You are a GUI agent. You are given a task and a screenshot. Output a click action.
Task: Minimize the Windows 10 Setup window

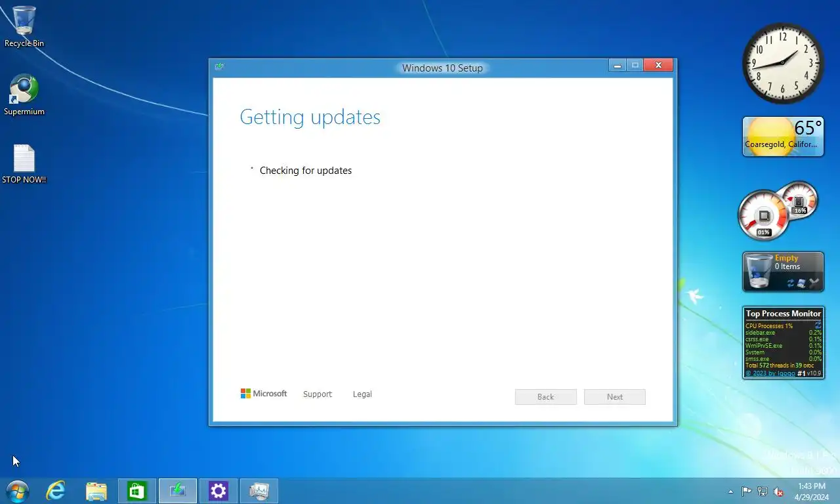[x=618, y=66]
